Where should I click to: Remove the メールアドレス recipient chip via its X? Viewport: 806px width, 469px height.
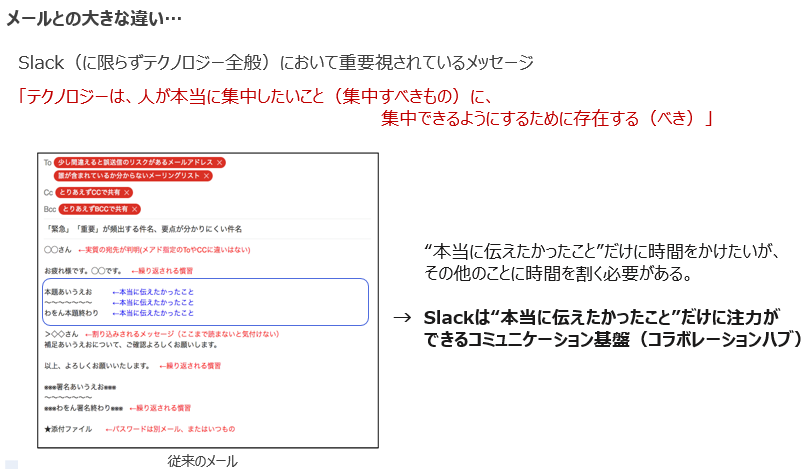[x=219, y=163]
